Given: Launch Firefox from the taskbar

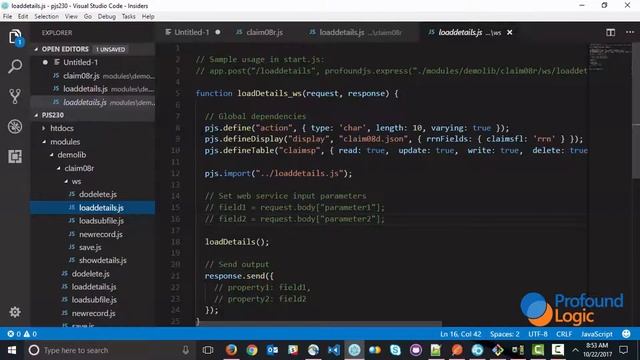Looking at the screenshot, I should click(x=231, y=350).
